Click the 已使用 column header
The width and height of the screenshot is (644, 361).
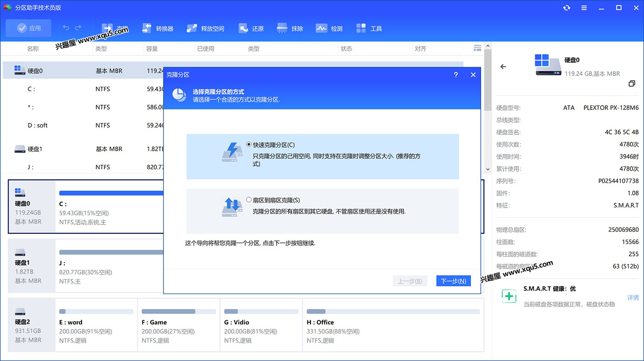point(206,49)
